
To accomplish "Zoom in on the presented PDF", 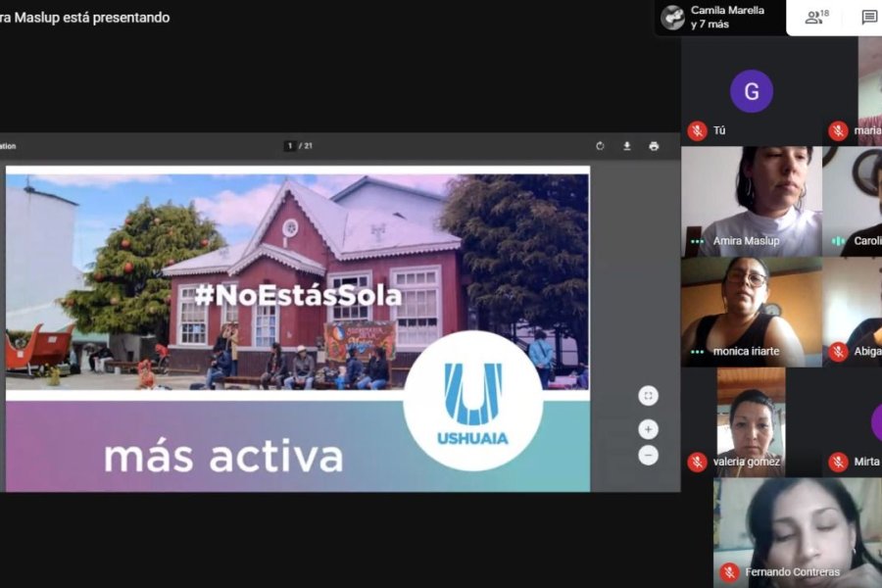I will coord(648,430).
